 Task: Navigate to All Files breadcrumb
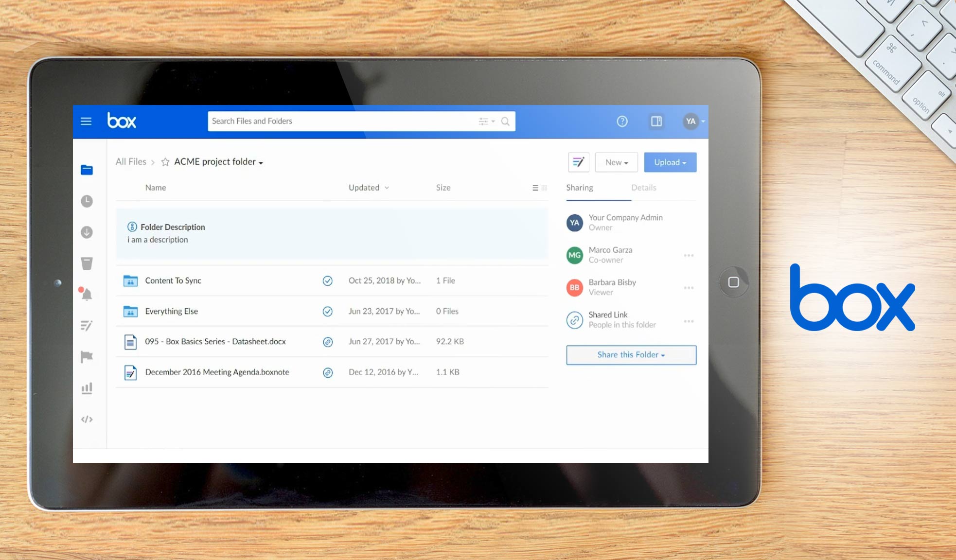pyautogui.click(x=131, y=162)
